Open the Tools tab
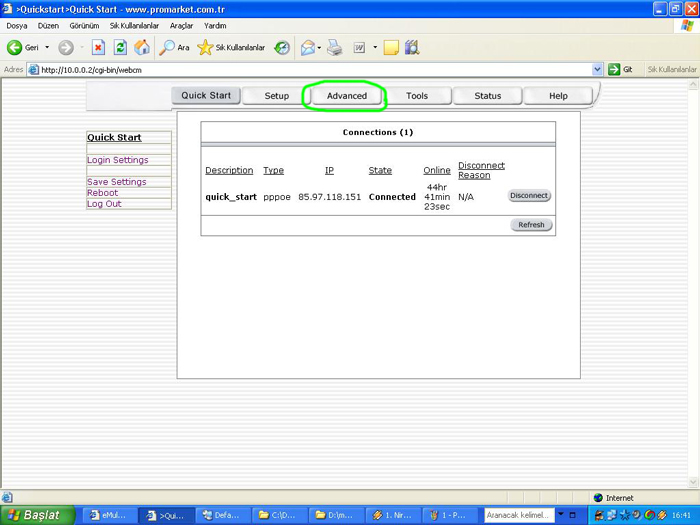This screenshot has height=525, width=700. (417, 96)
